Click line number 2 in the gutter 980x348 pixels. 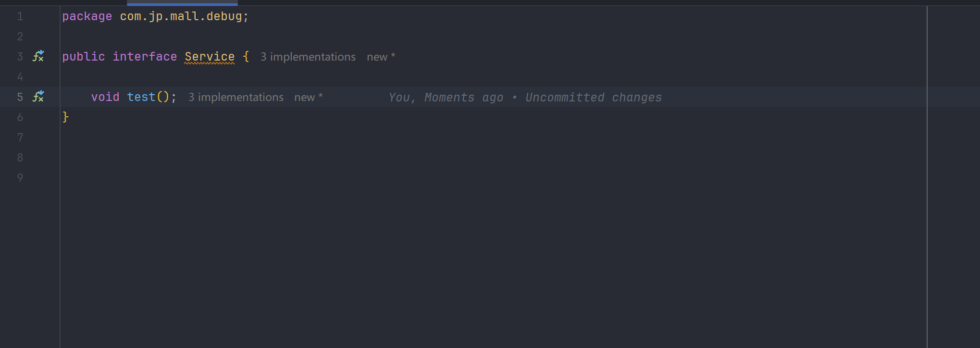pyautogui.click(x=20, y=37)
